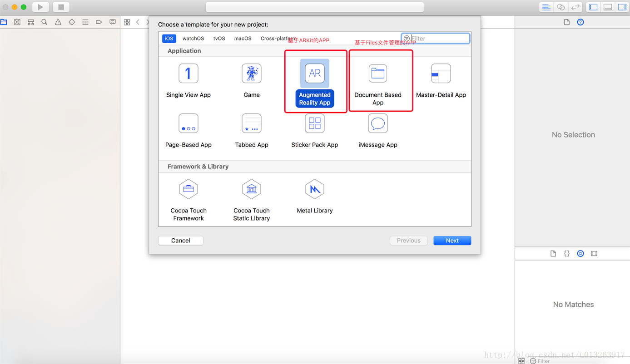Open the Report navigator speech-bubble icon
Image resolution: width=630 pixels, height=364 pixels.
coord(113,22)
